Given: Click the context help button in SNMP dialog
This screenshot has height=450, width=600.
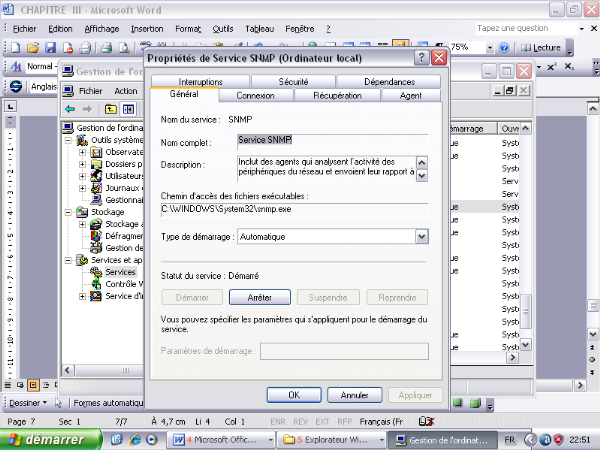Looking at the screenshot, I should tap(421, 58).
